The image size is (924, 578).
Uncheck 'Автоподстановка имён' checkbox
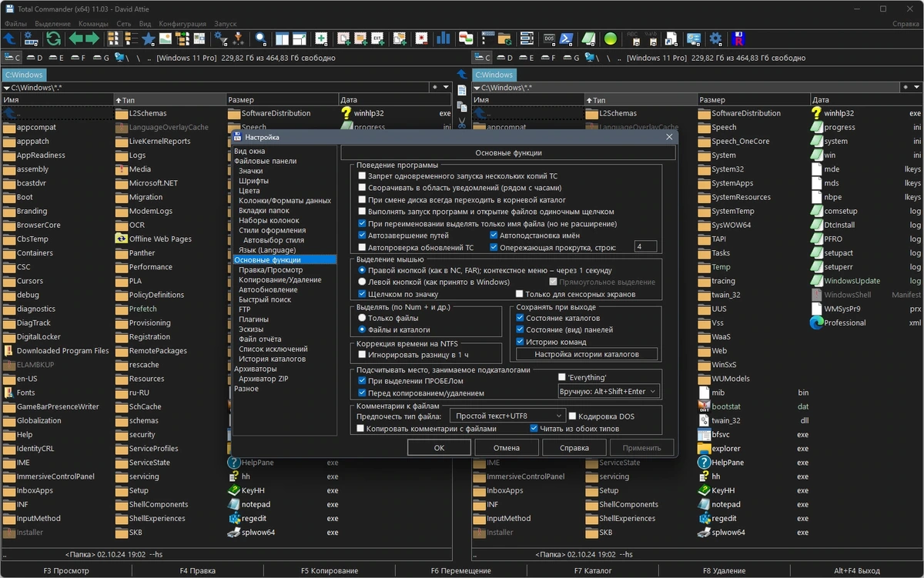tap(494, 236)
